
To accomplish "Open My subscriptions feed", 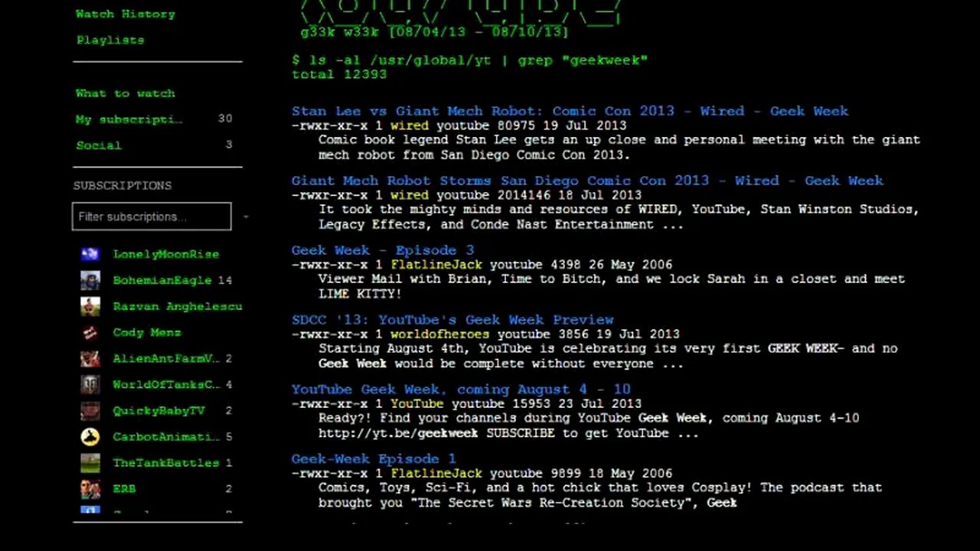I will [129, 119].
